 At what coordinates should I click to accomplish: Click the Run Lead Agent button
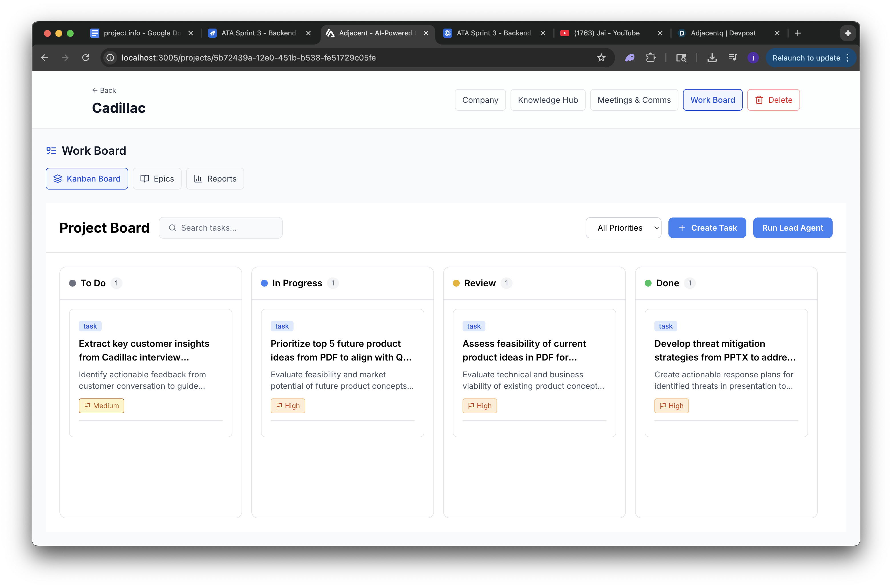[792, 227]
